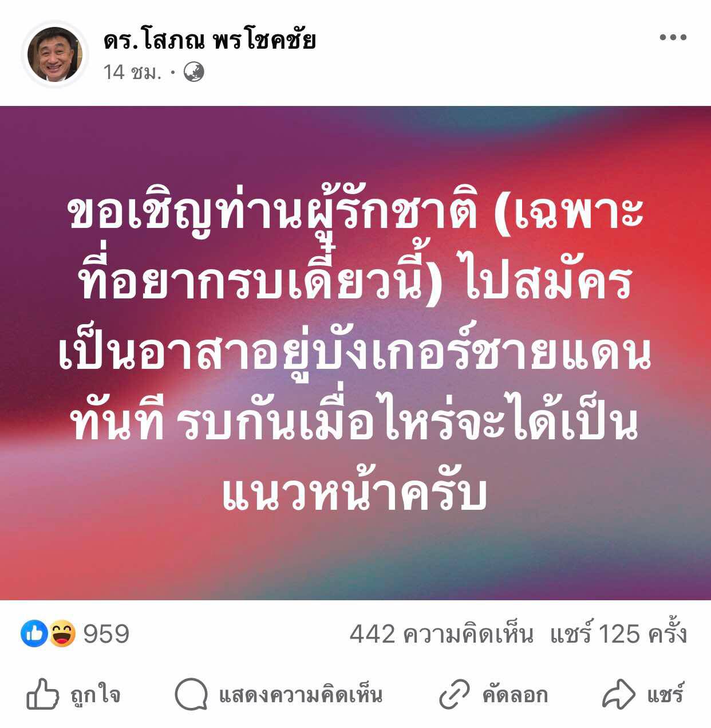Tap the speech bubble comment icon
The width and height of the screenshot is (711, 728).
pos(191,694)
